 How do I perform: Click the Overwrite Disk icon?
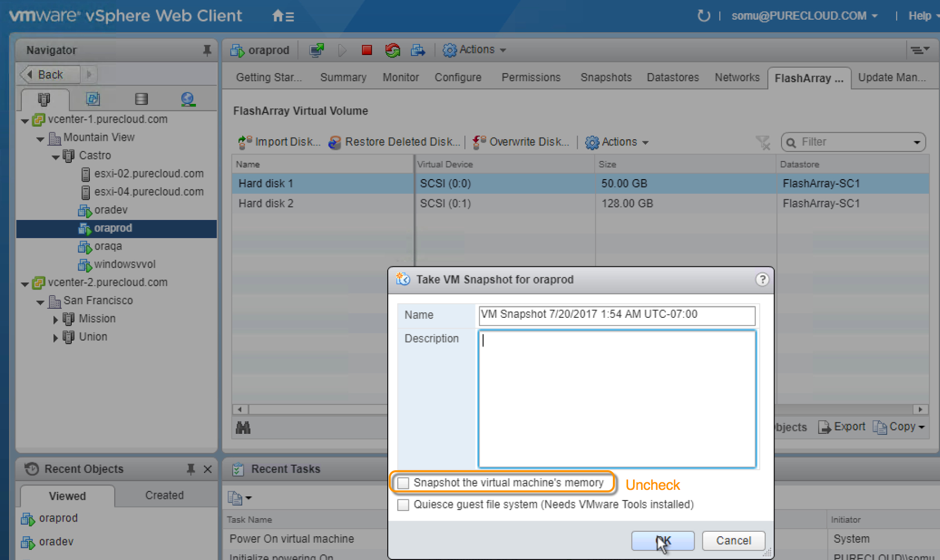(479, 142)
